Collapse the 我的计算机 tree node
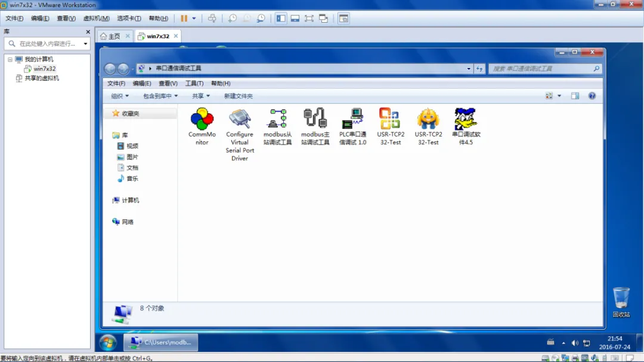The image size is (644, 362). click(x=10, y=59)
